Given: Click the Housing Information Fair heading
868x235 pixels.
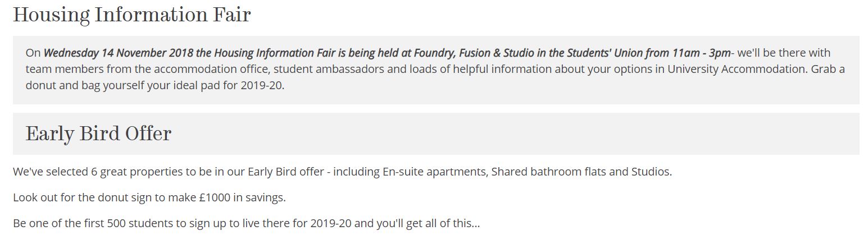Looking at the screenshot, I should tap(131, 15).
